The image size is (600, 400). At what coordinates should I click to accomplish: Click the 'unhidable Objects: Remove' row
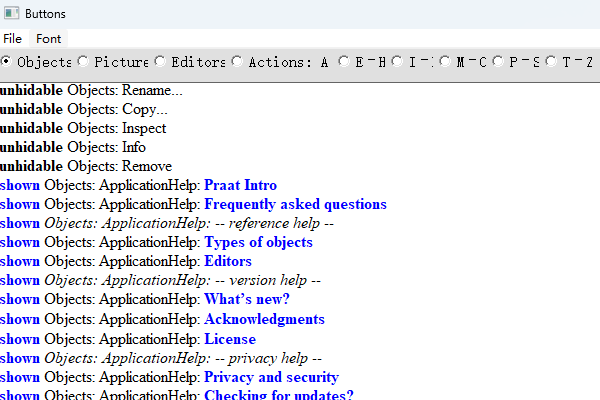86,167
